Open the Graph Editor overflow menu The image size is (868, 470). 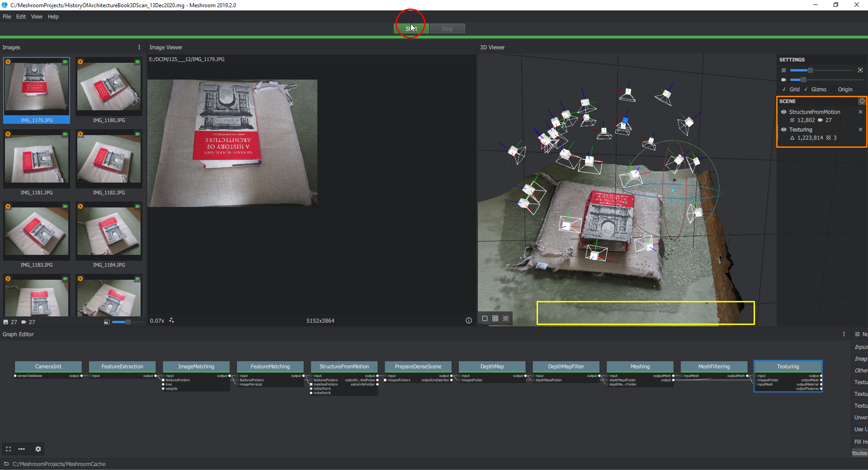pyautogui.click(x=844, y=334)
